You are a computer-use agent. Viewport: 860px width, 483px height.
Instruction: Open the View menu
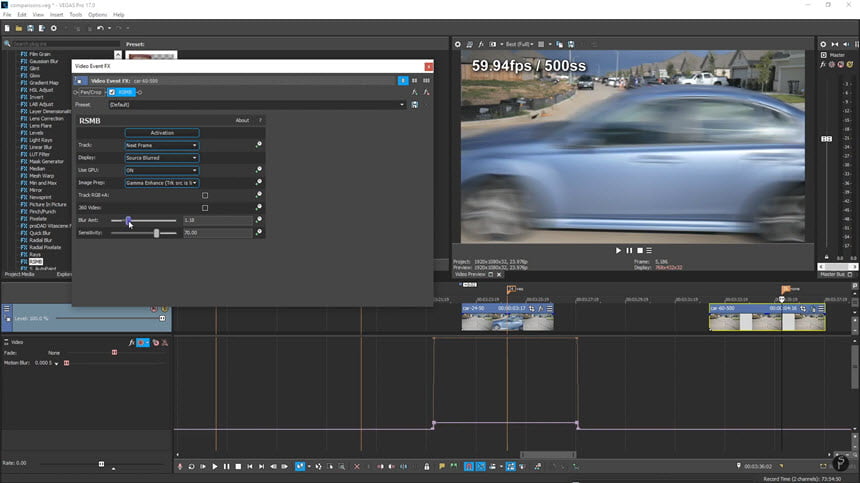(x=38, y=15)
